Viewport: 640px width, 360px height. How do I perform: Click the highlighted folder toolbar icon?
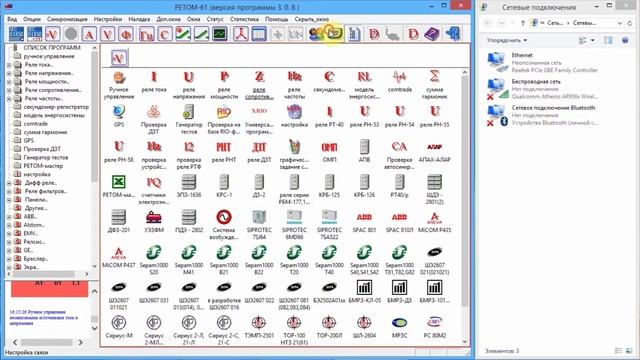point(335,33)
